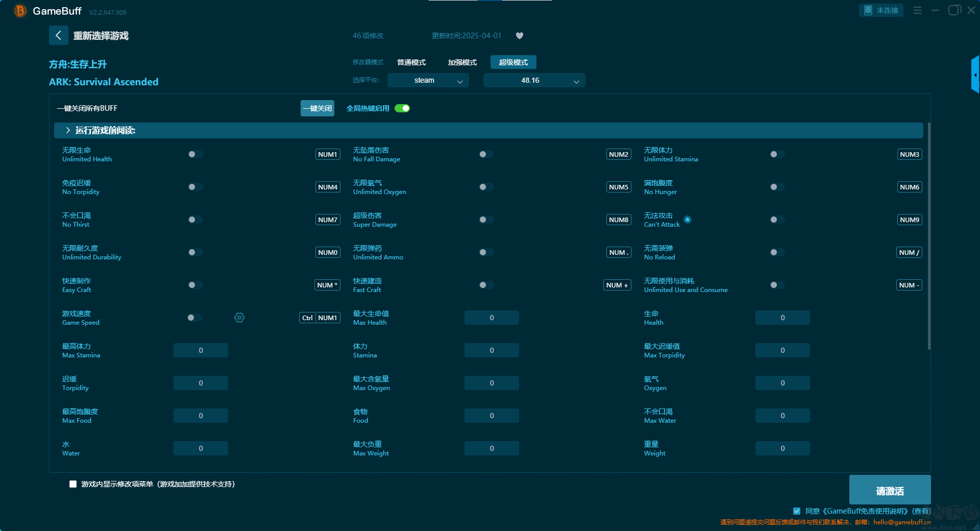
Task: Click the vertical scrollbar of cheat list
Action: [928, 235]
